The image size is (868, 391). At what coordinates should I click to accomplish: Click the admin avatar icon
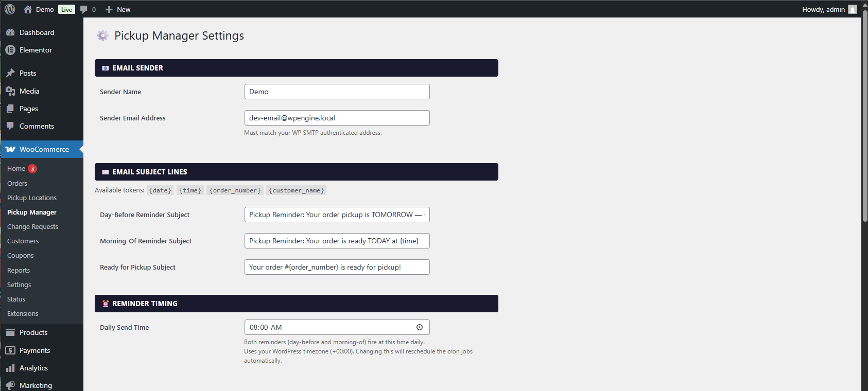853,9
